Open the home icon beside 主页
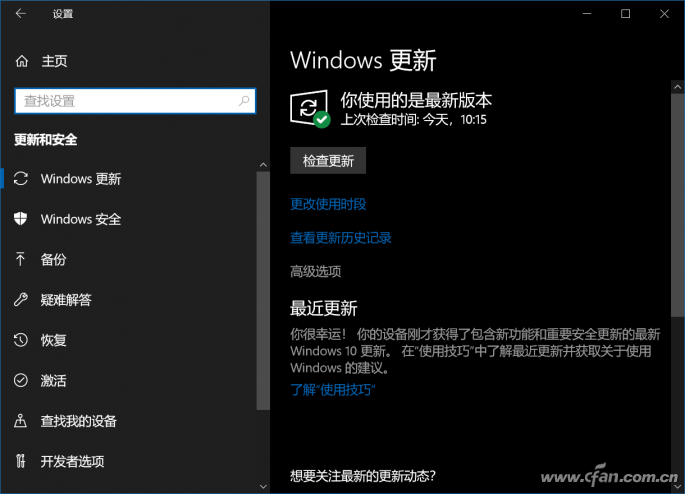The height and width of the screenshot is (494, 685). click(x=22, y=61)
